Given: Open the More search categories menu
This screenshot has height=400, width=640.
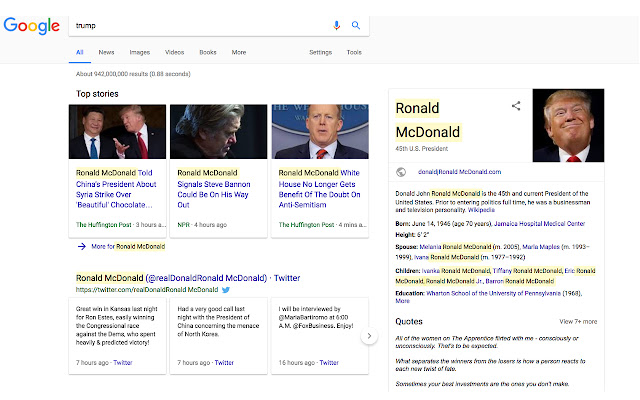Looking at the screenshot, I should pyautogui.click(x=239, y=52).
